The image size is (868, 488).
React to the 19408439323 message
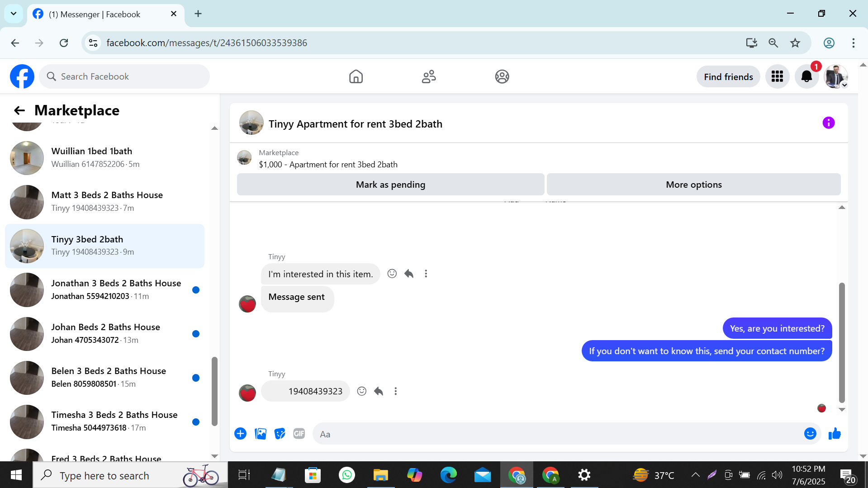coord(361,391)
